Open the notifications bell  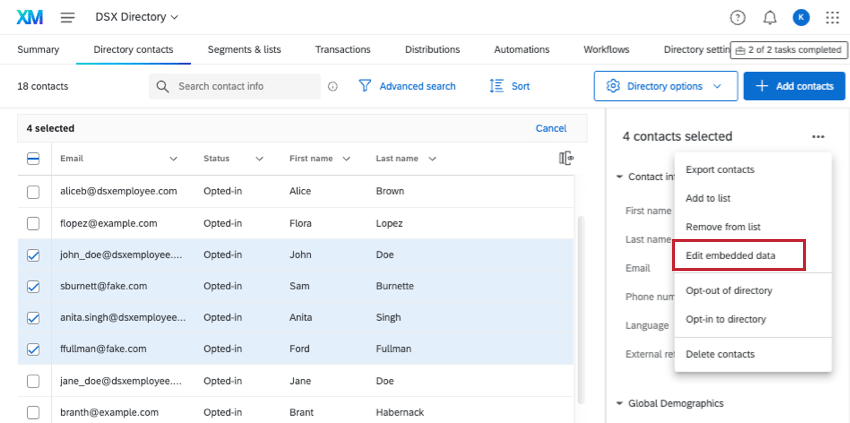click(x=769, y=17)
